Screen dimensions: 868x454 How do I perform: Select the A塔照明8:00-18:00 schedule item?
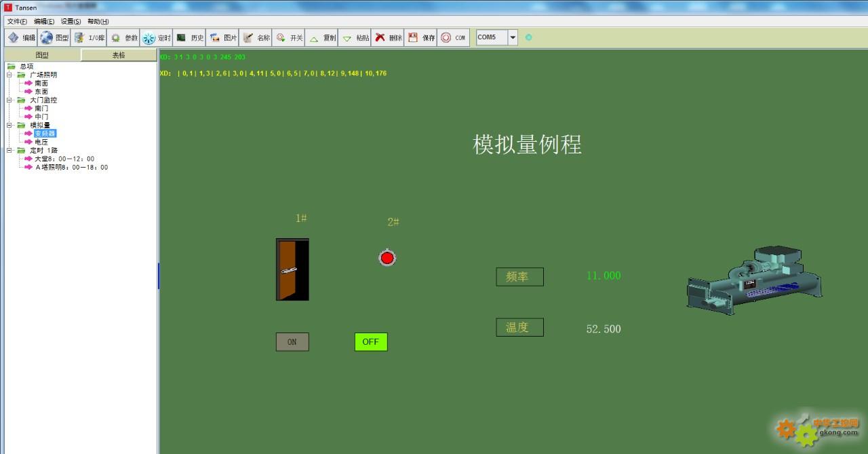click(x=71, y=167)
